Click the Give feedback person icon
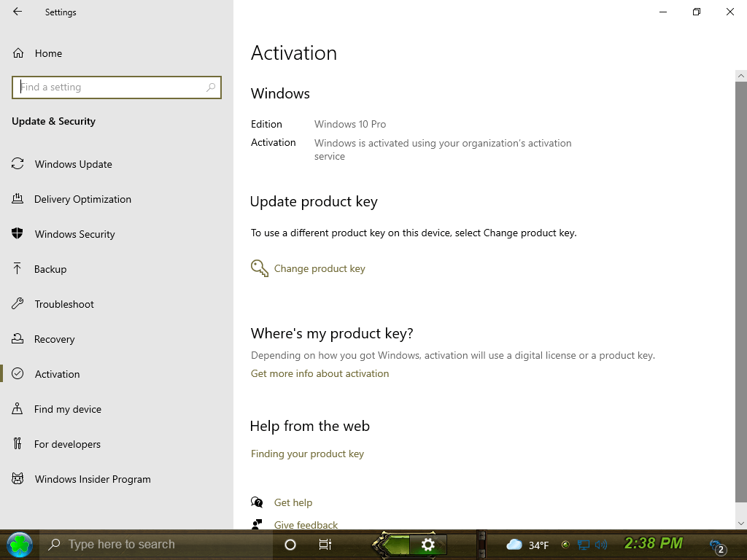The width and height of the screenshot is (747, 560). tap(257, 524)
